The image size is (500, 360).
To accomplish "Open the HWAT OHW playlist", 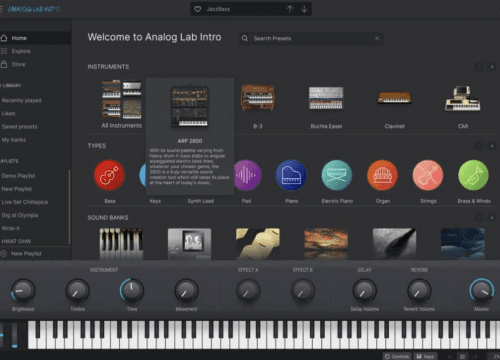I will point(16,241).
